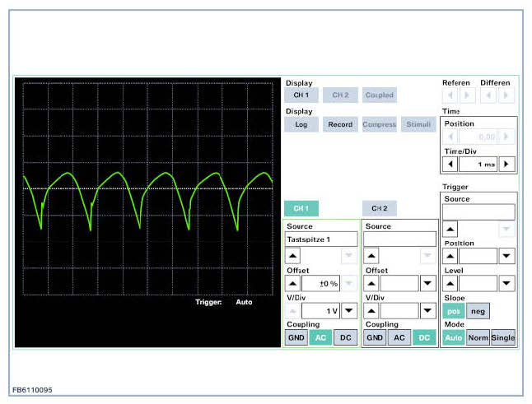This screenshot has height=404, width=532.
Task: Switch to the CH 2 channel tab
Action: click(379, 209)
